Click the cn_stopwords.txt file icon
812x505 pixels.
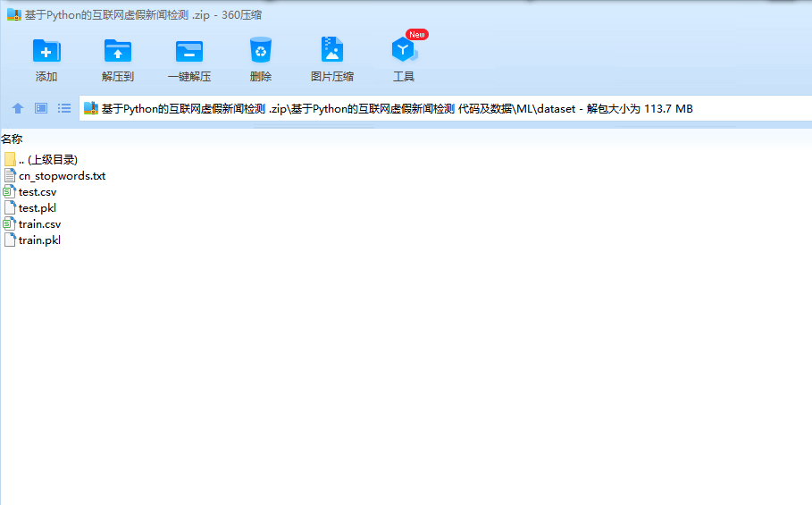coord(10,175)
